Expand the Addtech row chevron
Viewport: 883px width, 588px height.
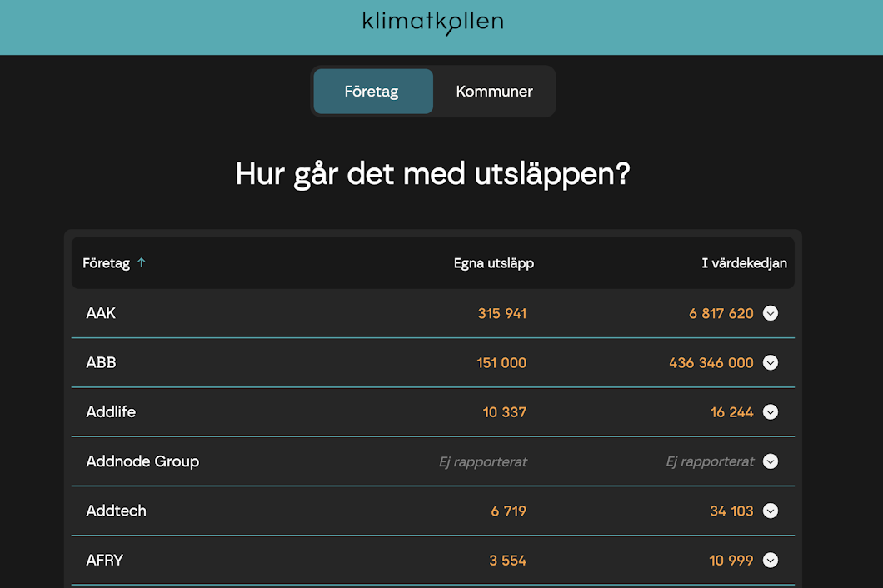(x=771, y=511)
